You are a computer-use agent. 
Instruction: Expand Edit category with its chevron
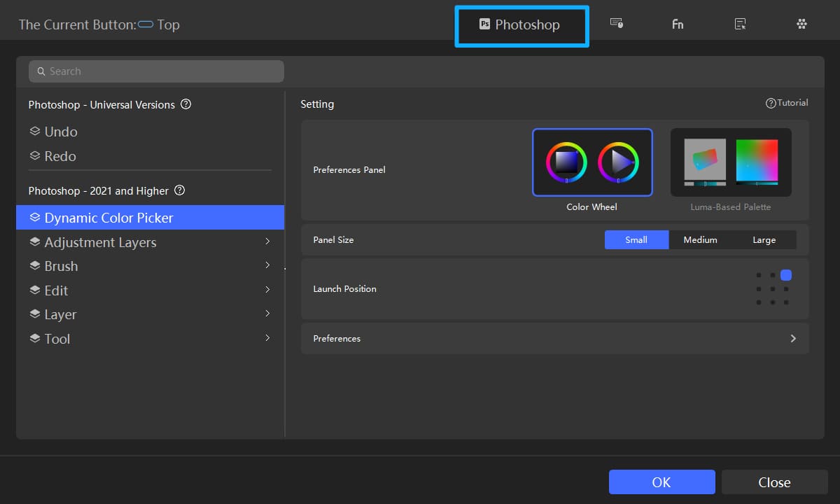(x=267, y=290)
